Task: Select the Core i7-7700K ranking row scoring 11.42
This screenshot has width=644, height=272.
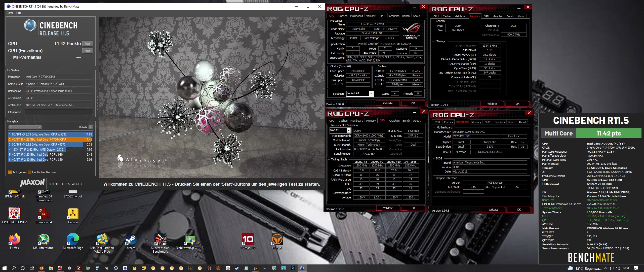Action: coord(51,140)
